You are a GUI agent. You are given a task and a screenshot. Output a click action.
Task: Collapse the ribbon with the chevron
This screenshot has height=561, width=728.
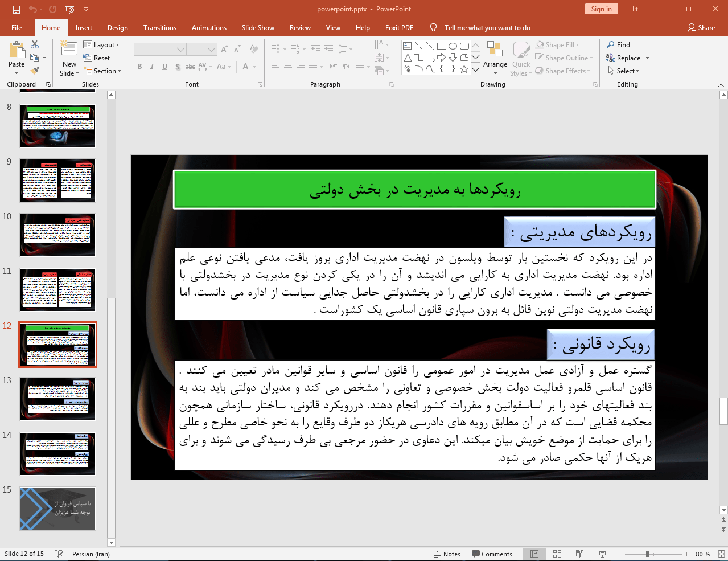pos(721,84)
